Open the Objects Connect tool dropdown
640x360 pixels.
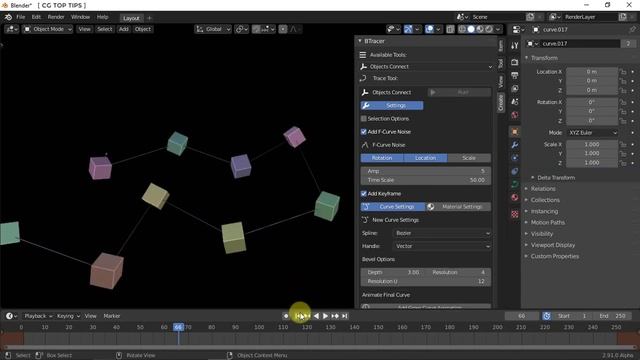[426, 67]
